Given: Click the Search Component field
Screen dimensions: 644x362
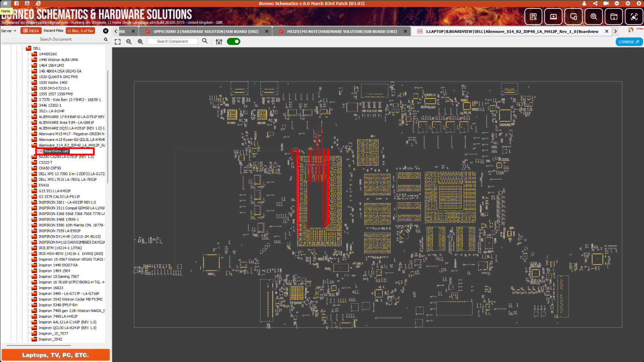Looking at the screenshot, I should click(173, 41).
